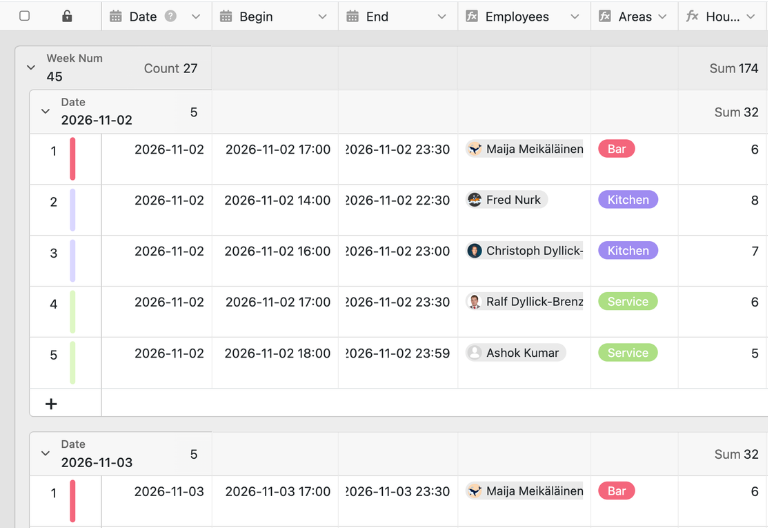Collapse the Week Num 45 group

(x=31, y=68)
